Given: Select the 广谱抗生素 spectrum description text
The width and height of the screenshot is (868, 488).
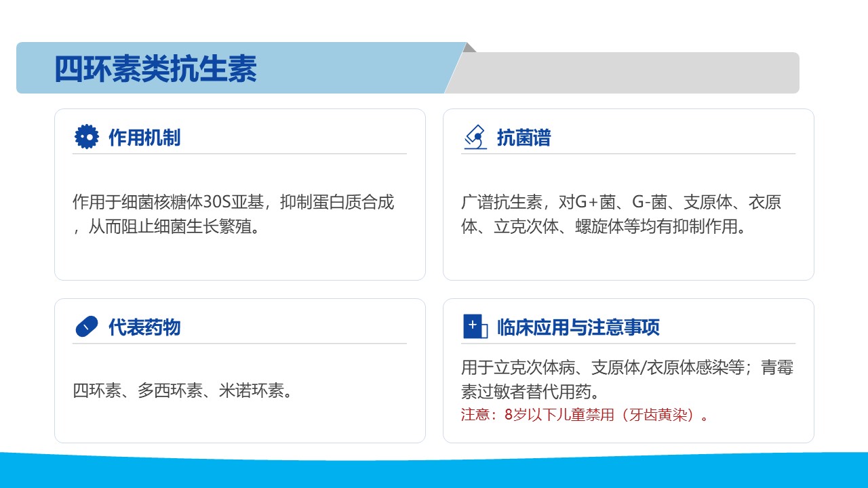Looking at the screenshot, I should click(x=621, y=213).
